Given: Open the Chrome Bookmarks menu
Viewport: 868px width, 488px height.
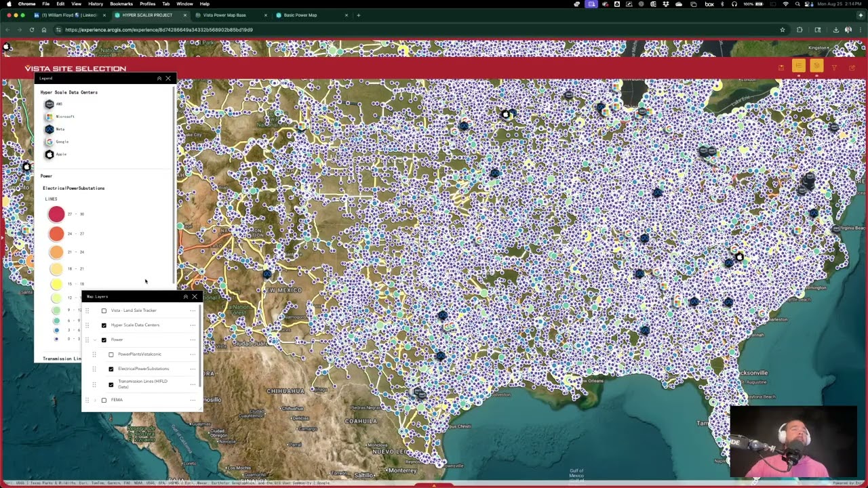Looking at the screenshot, I should [121, 4].
